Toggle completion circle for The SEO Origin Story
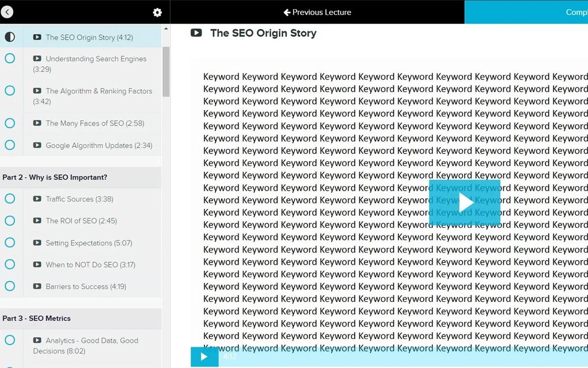This screenshot has height=368, width=588. click(10, 37)
